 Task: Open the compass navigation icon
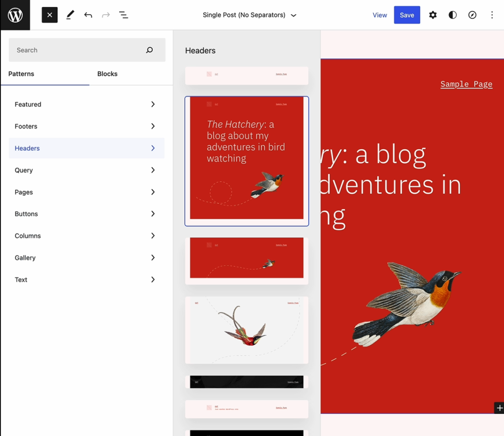(472, 15)
